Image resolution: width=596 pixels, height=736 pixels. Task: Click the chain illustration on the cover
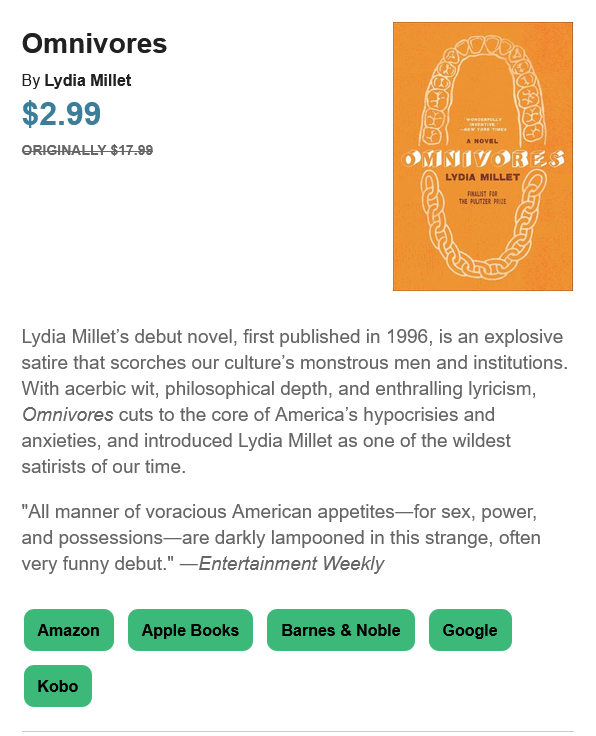[x=483, y=223]
